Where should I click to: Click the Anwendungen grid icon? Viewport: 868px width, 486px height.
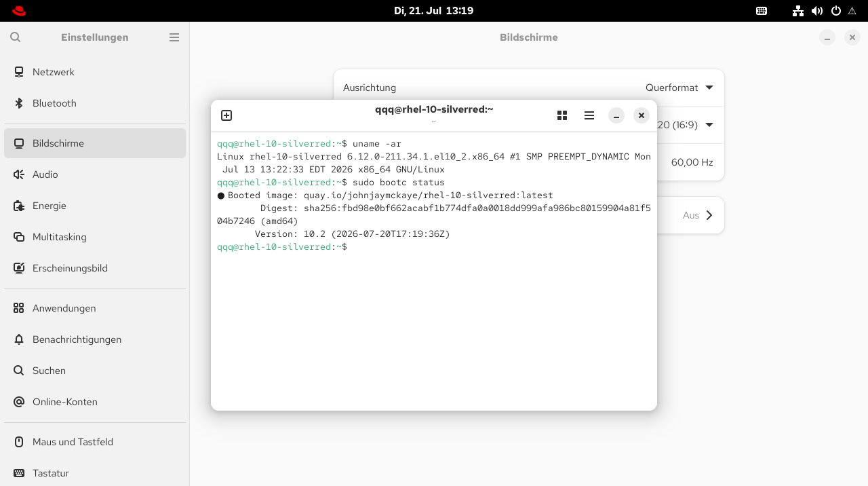pos(19,308)
